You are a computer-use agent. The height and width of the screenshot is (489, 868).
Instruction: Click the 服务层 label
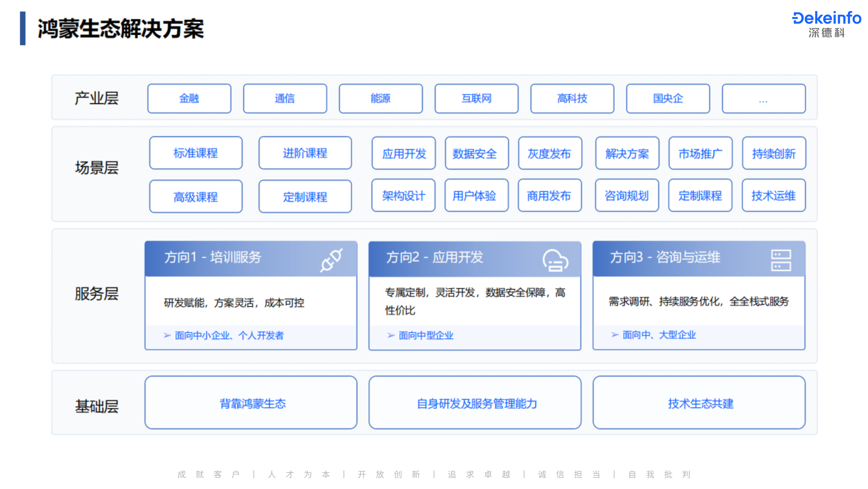pos(96,294)
